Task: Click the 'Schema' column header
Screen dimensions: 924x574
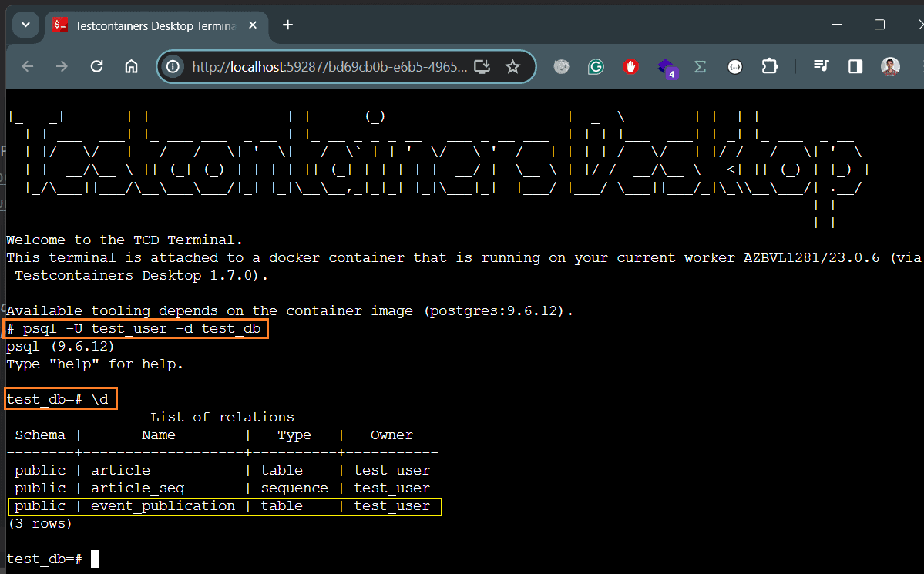Action: point(40,435)
